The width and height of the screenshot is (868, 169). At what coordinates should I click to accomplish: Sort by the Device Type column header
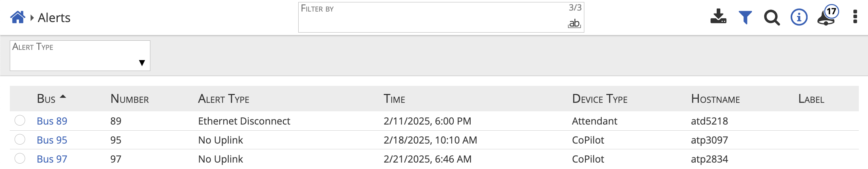click(600, 99)
